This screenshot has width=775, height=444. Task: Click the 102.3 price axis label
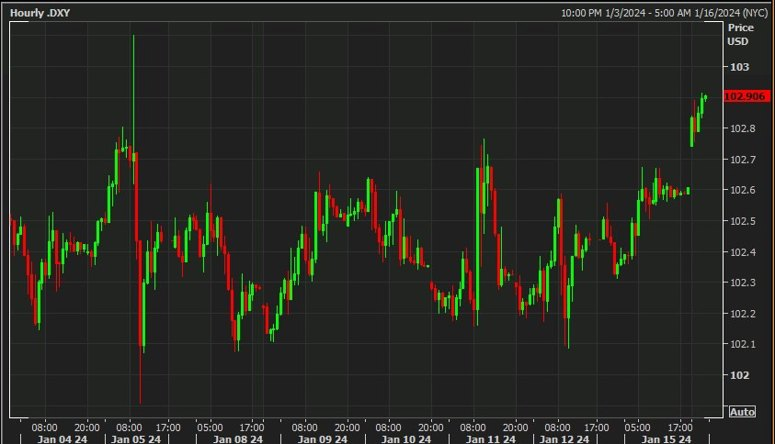coord(743,283)
